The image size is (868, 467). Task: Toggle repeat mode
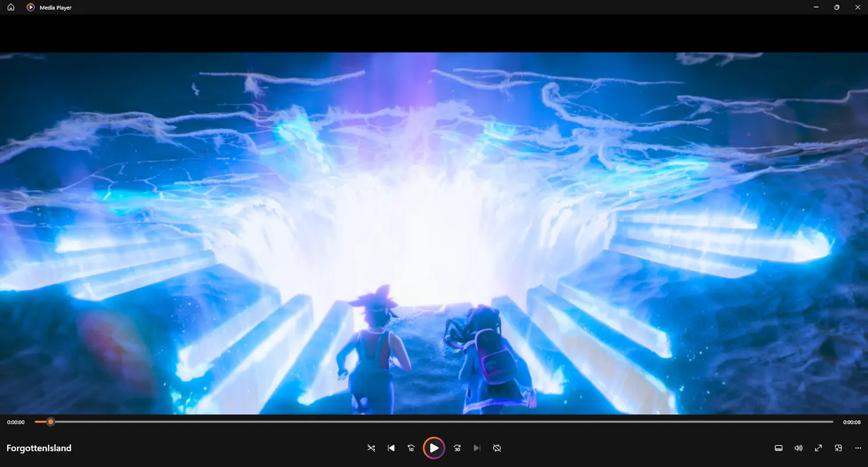[497, 448]
